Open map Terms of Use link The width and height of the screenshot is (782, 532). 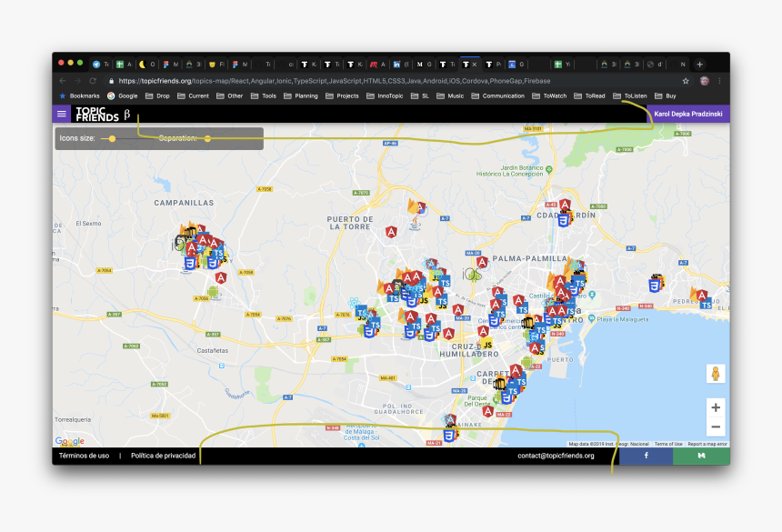click(668, 444)
